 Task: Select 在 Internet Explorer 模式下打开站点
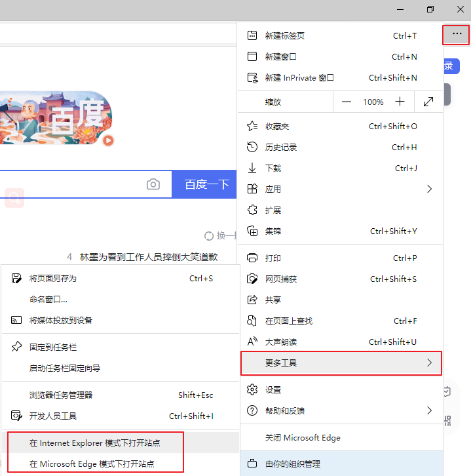[x=120, y=443]
